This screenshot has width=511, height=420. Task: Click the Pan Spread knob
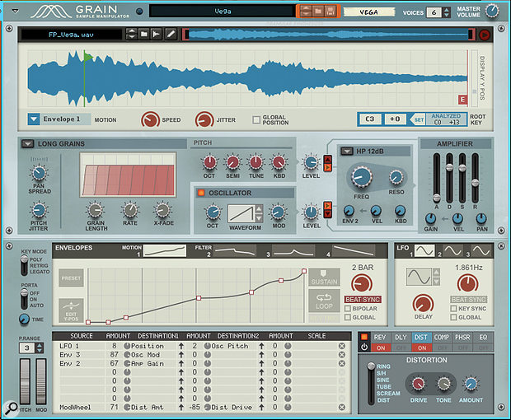[39, 173]
